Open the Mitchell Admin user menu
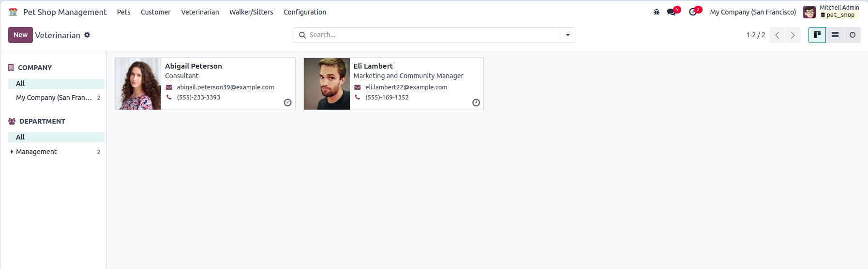The image size is (868, 269). tap(831, 12)
